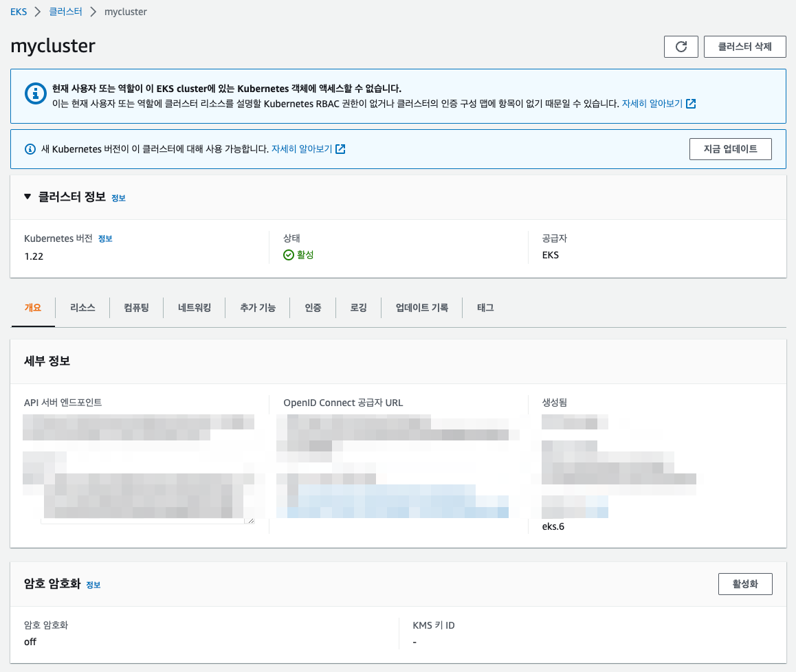Click the refresh icon button
The image size is (796, 672).
click(681, 47)
